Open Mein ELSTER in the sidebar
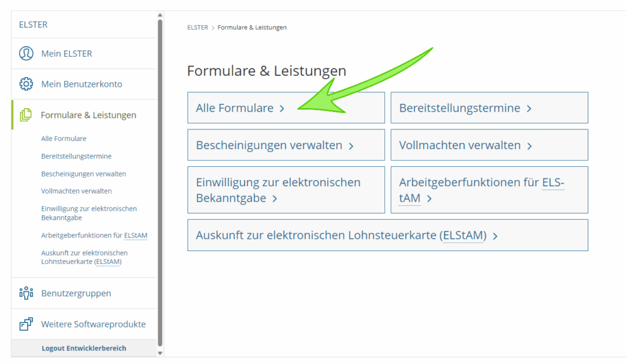The width and height of the screenshot is (626, 364). click(84, 53)
